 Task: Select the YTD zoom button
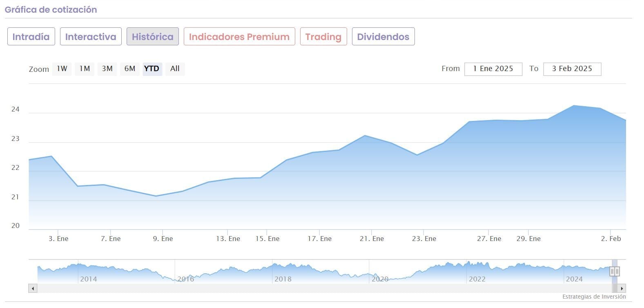point(152,69)
